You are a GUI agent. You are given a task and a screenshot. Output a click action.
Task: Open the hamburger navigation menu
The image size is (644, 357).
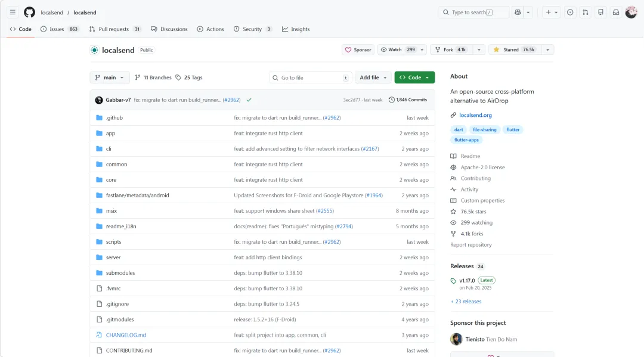13,13
